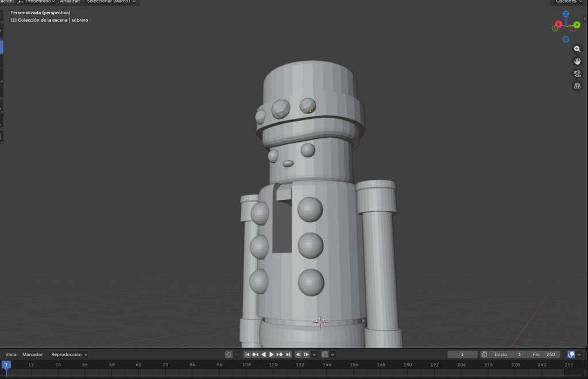The width and height of the screenshot is (588, 379).
Task: Click the Z axis on the navigation gizmo
Action: 566,14
